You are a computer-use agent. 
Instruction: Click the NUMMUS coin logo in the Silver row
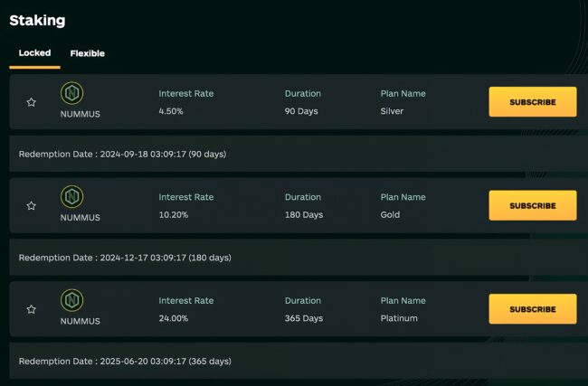click(x=71, y=94)
